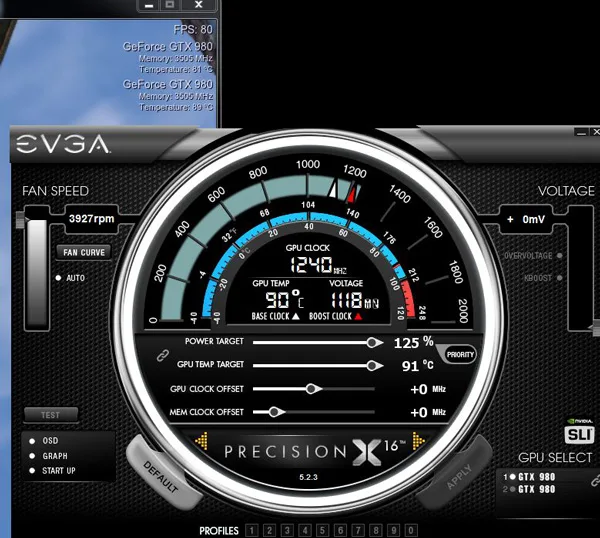This screenshot has height=538, width=600.
Task: Select GPU 2 GTX 980
Action: coord(530,489)
